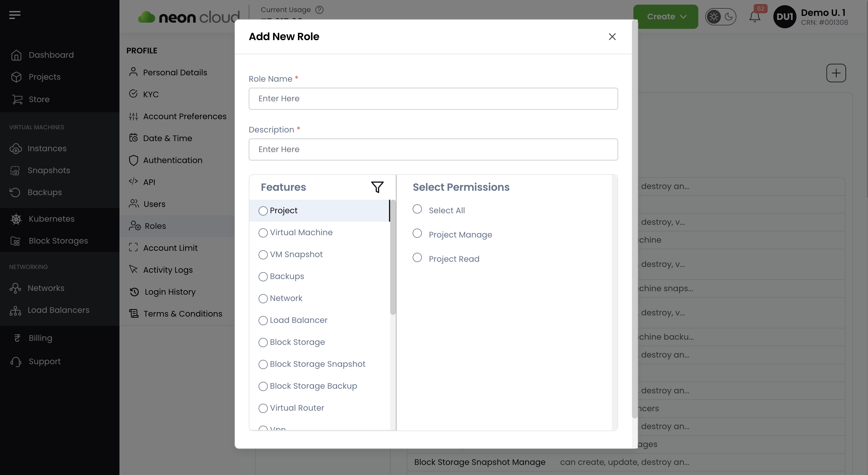Enable the Project Manage permission

click(417, 233)
